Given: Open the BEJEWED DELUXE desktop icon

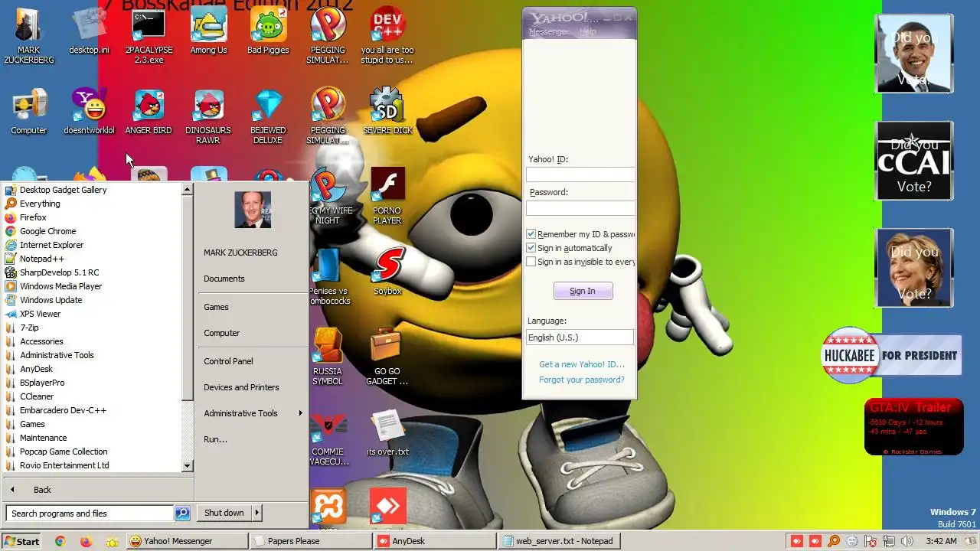Looking at the screenshot, I should point(268,116).
